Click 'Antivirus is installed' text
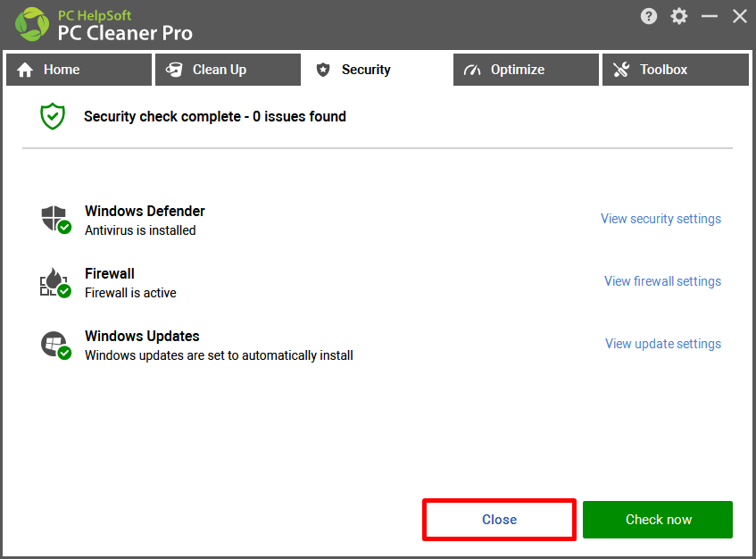This screenshot has height=559, width=756. coord(140,230)
